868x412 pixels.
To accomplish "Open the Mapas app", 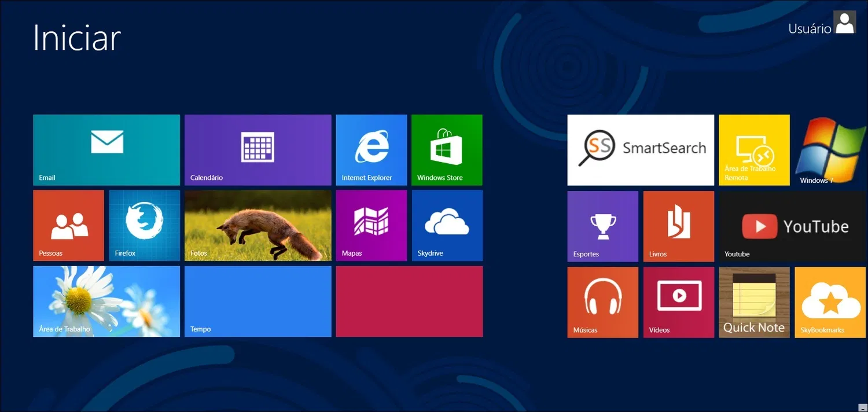I will [x=371, y=225].
